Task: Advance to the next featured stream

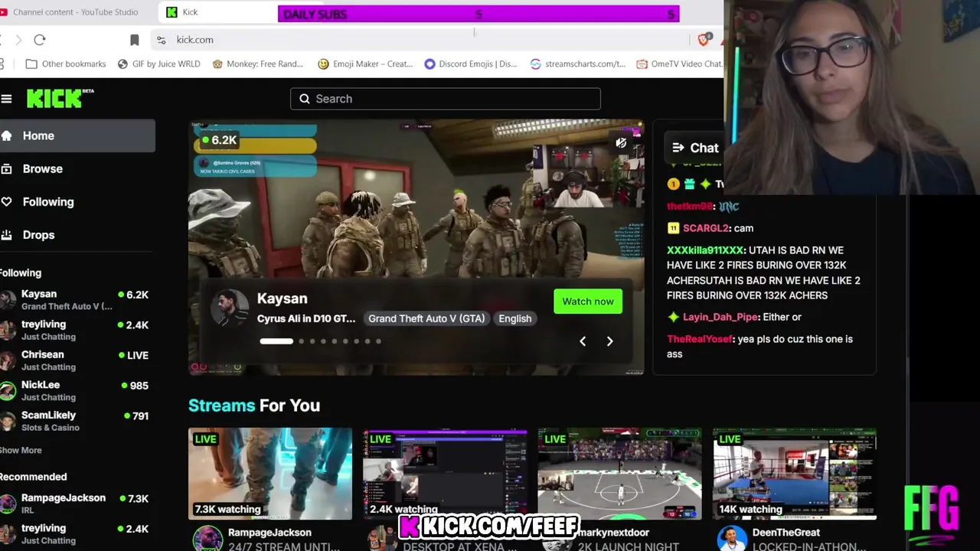Action: pyautogui.click(x=609, y=341)
